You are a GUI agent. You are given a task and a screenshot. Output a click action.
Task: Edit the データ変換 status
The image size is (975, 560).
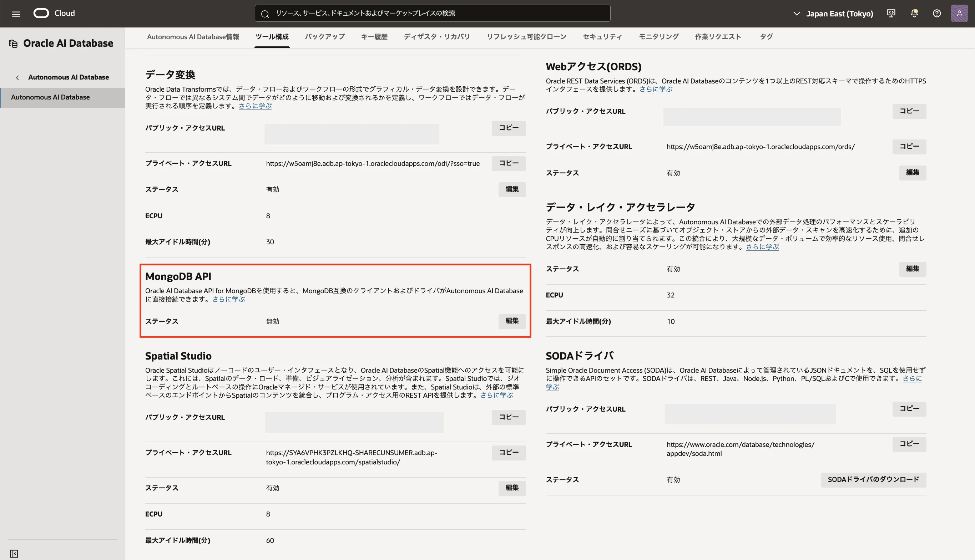pos(512,189)
